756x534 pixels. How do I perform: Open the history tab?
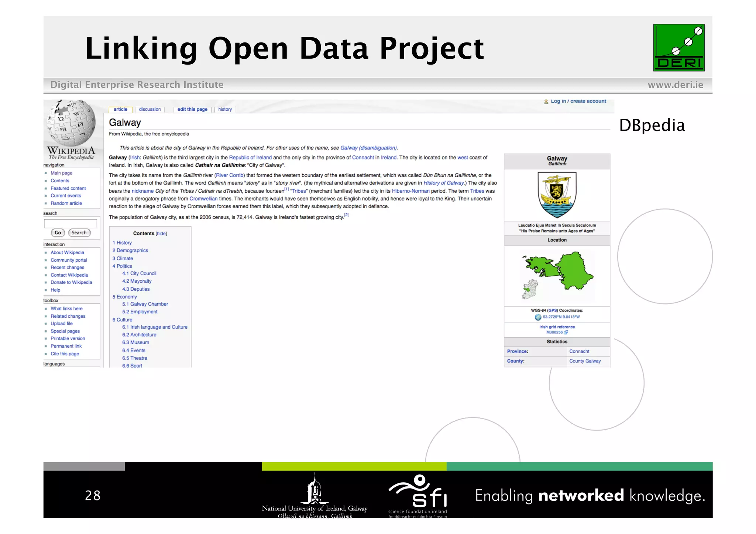click(x=225, y=109)
